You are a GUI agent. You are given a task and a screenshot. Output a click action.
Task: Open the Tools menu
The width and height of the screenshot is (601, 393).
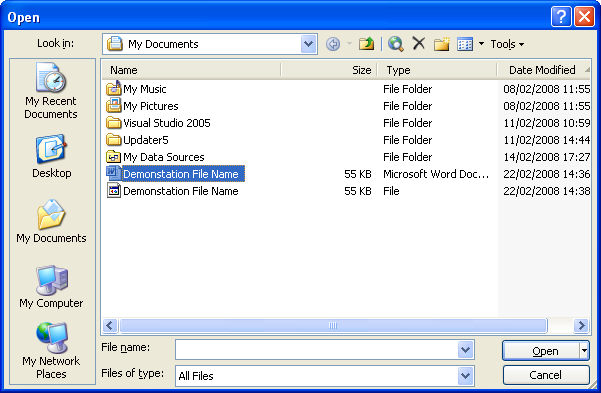pyautogui.click(x=507, y=44)
